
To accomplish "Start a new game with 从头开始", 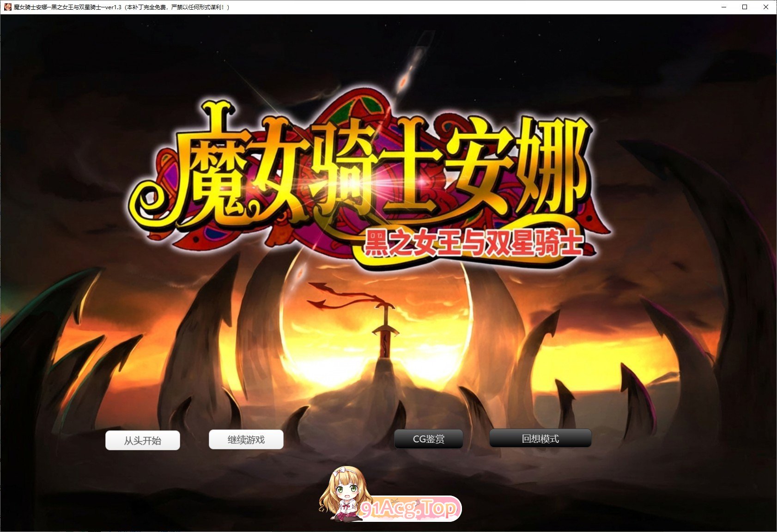I will click(143, 440).
